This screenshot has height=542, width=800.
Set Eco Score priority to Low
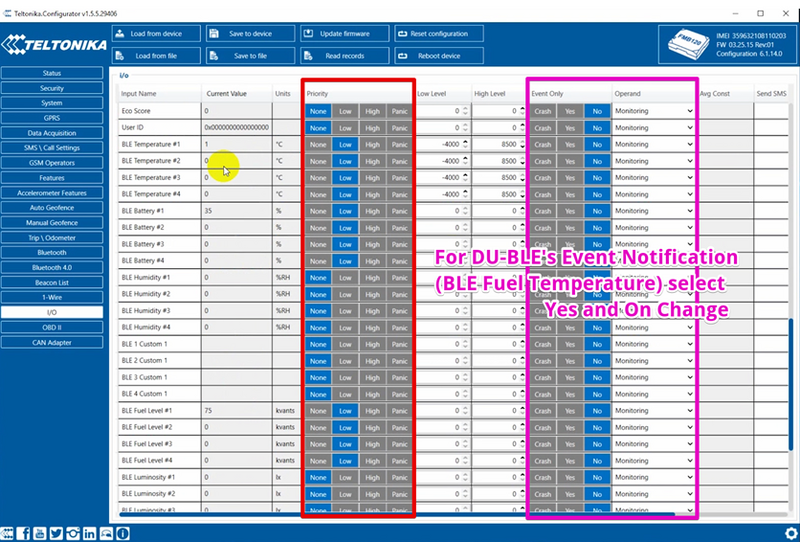[345, 111]
